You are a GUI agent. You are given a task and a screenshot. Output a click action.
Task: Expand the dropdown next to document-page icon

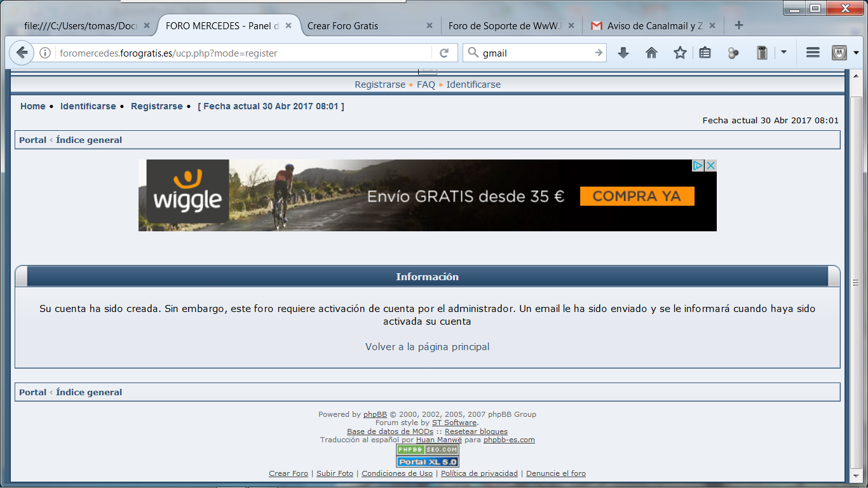783,53
